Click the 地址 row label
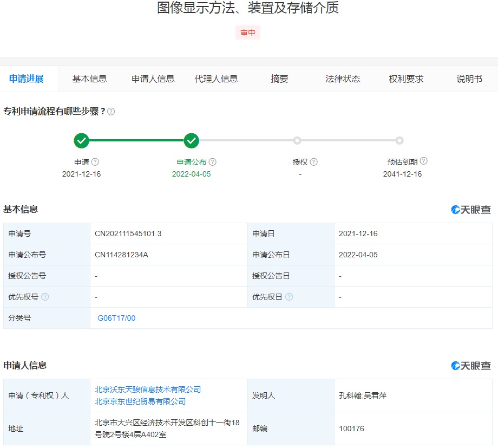Image resolution: width=498 pixels, height=448 pixels. point(16,428)
